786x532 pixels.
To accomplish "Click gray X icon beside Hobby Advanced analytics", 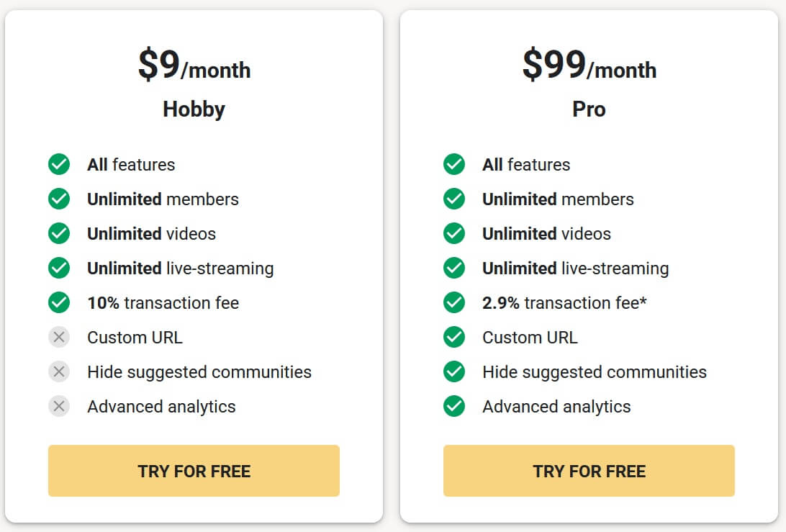I will (x=59, y=407).
